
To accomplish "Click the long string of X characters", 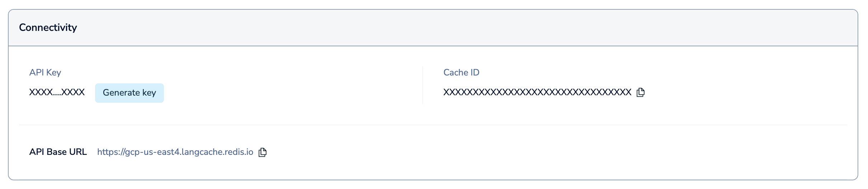I will click(x=537, y=92).
